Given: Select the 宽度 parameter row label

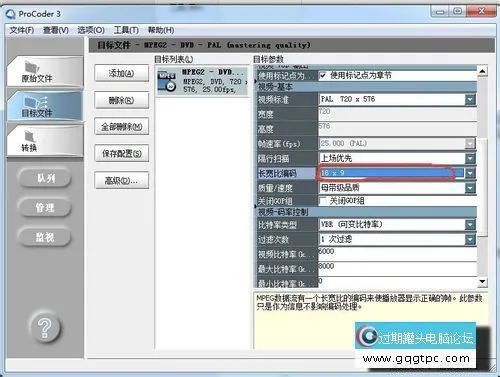Looking at the screenshot, I should coord(287,114).
